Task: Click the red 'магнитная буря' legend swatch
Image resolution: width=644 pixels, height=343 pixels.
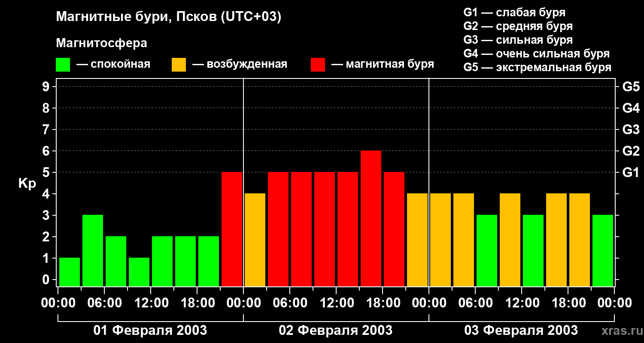Action: point(318,64)
